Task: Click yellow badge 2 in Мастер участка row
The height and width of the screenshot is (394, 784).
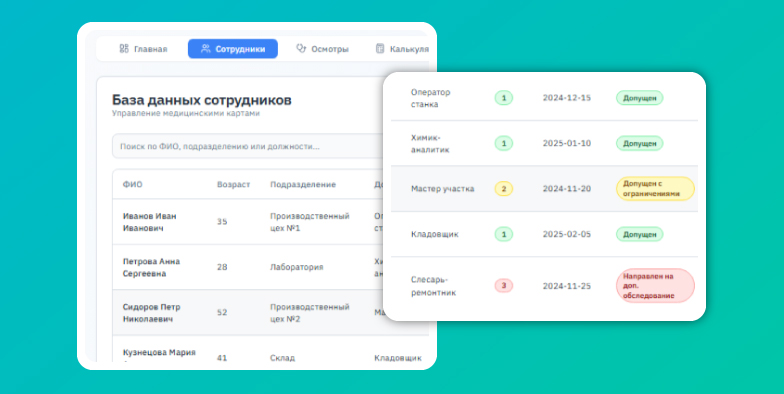Action: point(504,189)
